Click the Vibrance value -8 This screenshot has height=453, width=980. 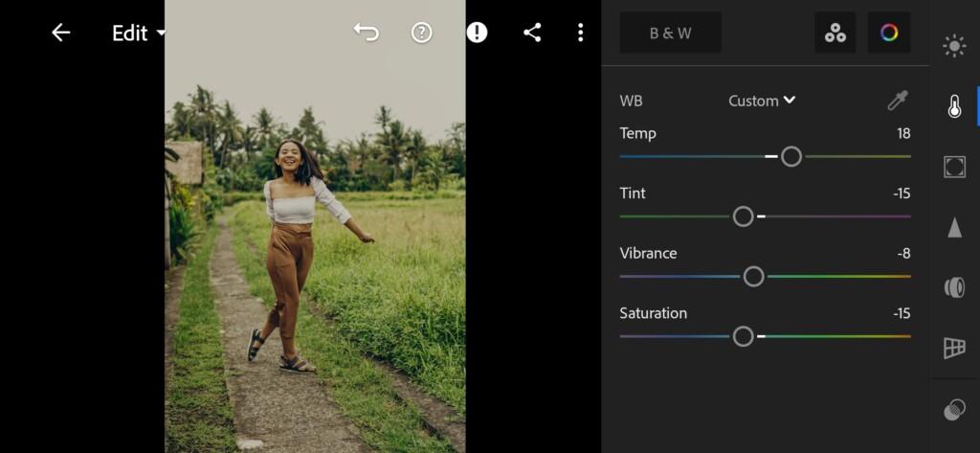[903, 254]
